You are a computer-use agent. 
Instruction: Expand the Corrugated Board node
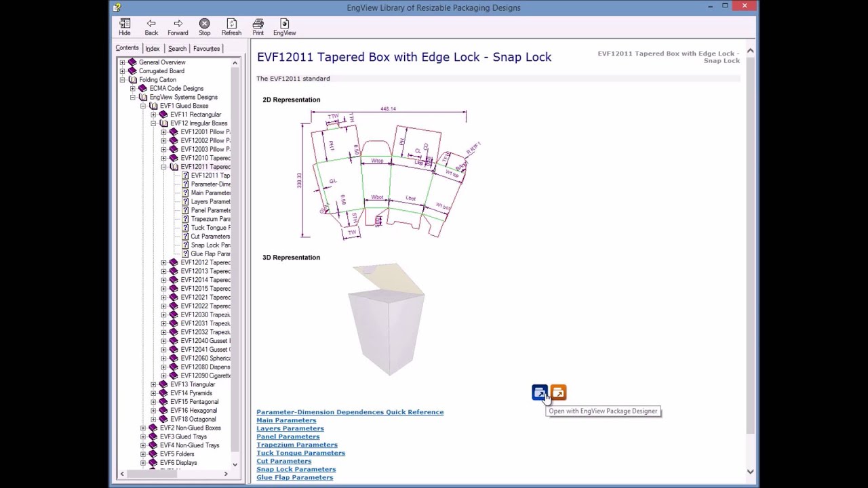pos(122,71)
